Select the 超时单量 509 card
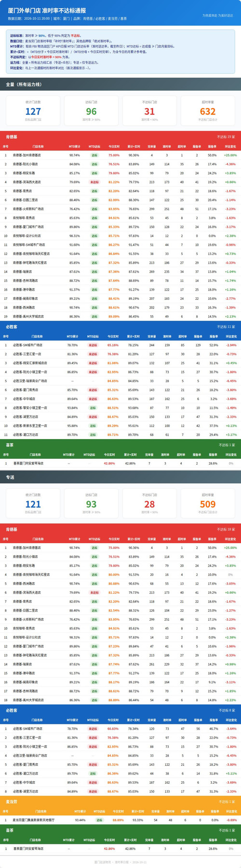Image resolution: width=241 pixels, height=868 pixels. click(x=208, y=503)
